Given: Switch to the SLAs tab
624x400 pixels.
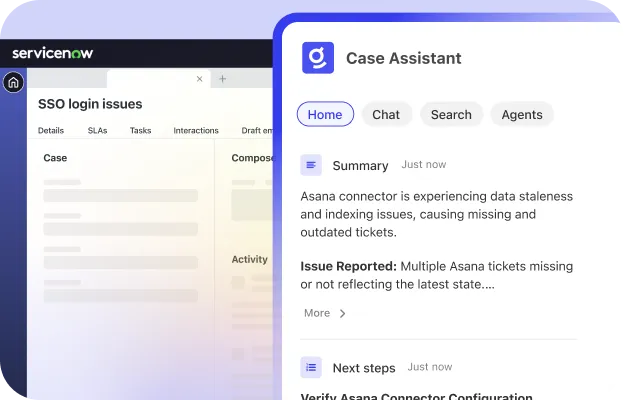Looking at the screenshot, I should click(98, 131).
